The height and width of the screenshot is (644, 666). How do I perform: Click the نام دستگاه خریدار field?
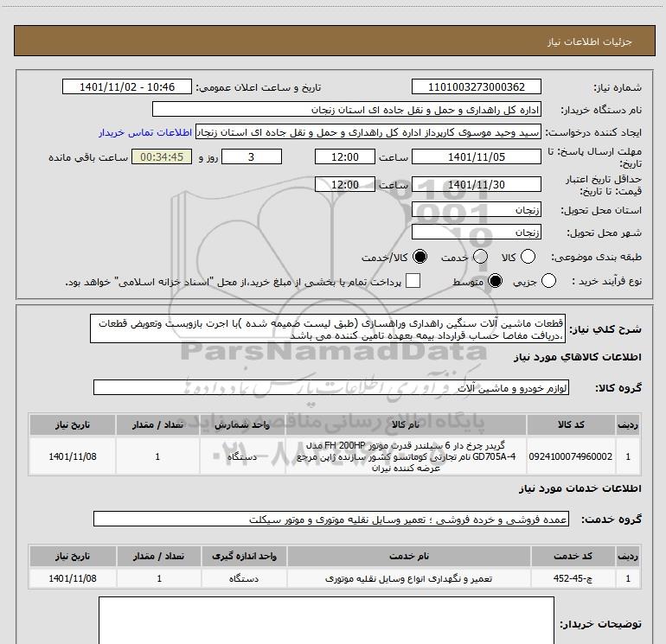(x=347, y=110)
